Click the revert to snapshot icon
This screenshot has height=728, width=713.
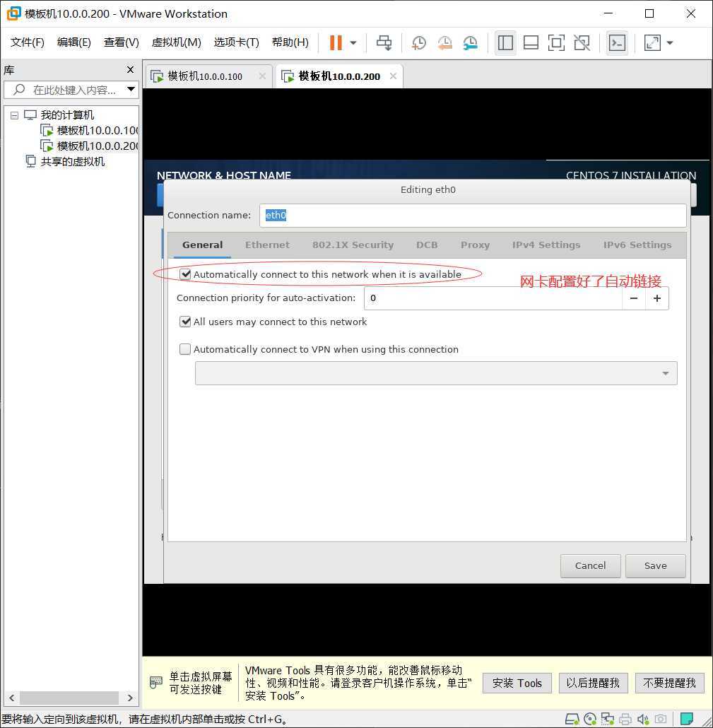pyautogui.click(x=444, y=42)
